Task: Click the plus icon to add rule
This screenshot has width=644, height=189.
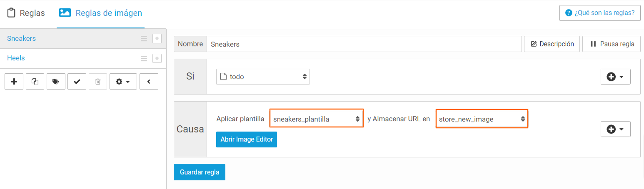Action: click(14, 82)
